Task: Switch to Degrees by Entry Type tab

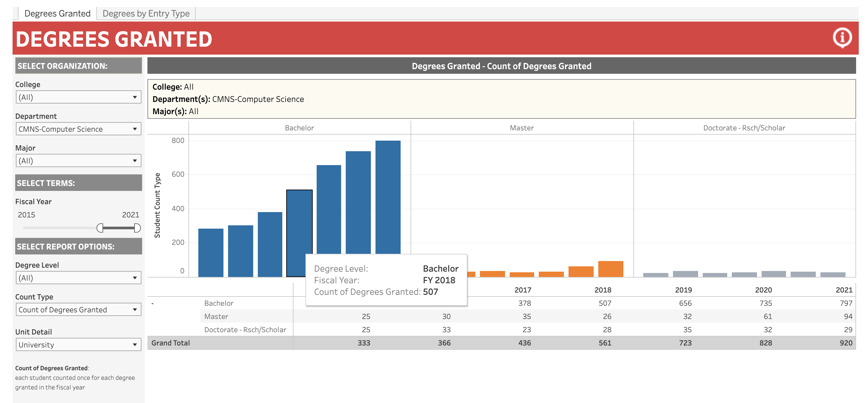Action: (x=146, y=14)
